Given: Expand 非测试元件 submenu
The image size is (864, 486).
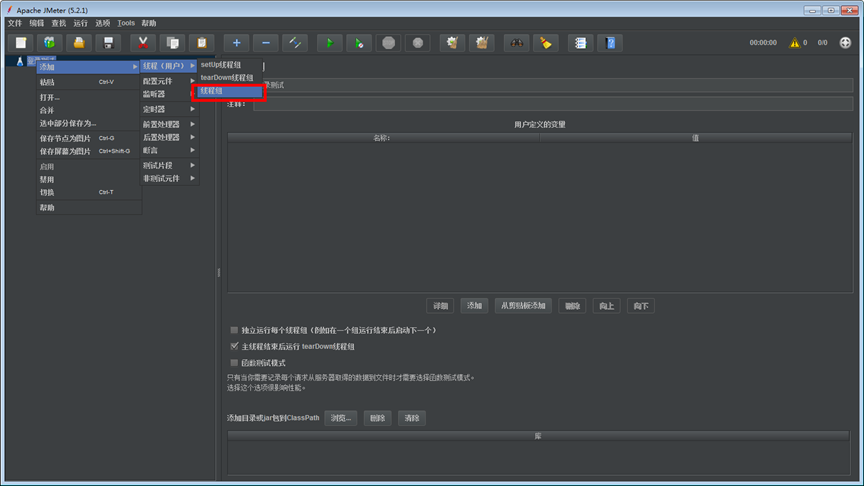Looking at the screenshot, I should 168,179.
